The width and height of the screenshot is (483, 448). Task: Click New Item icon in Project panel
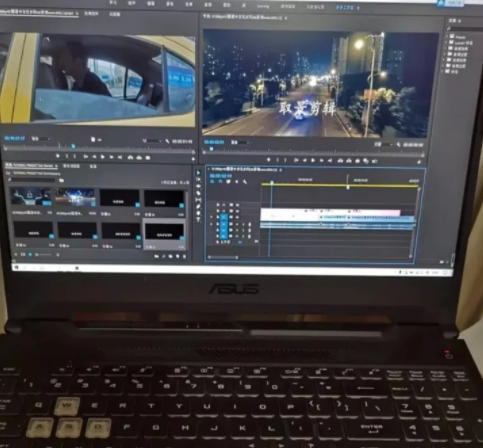tap(178, 256)
